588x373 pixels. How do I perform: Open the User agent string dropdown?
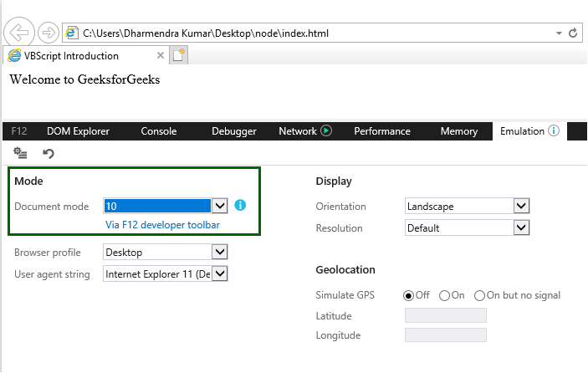click(220, 273)
